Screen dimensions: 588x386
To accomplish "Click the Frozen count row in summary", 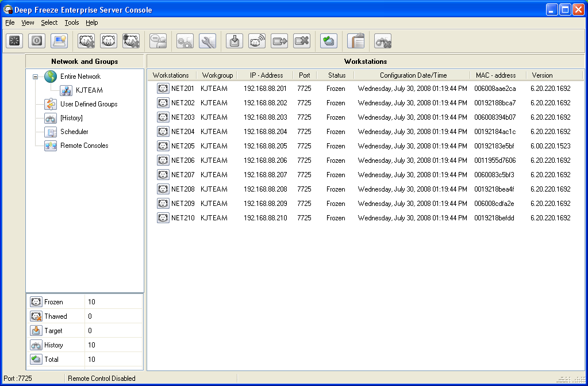I will coord(86,302).
